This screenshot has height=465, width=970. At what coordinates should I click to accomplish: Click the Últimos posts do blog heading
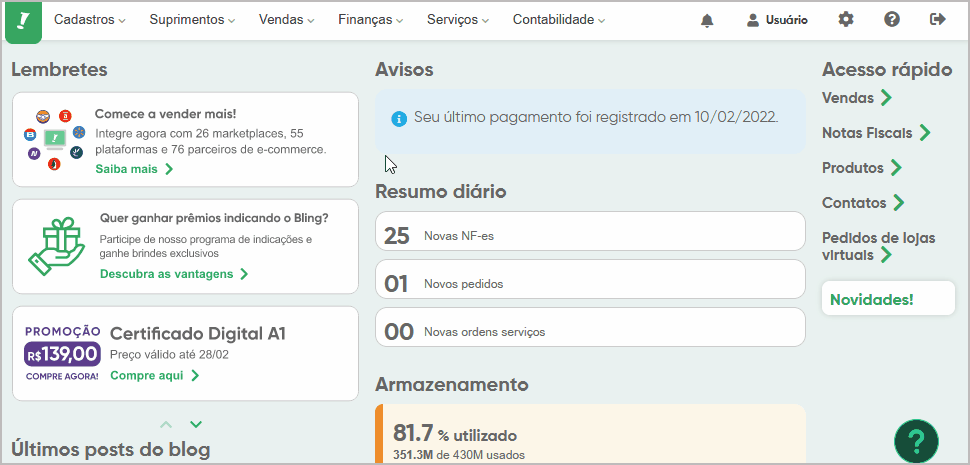(111, 450)
